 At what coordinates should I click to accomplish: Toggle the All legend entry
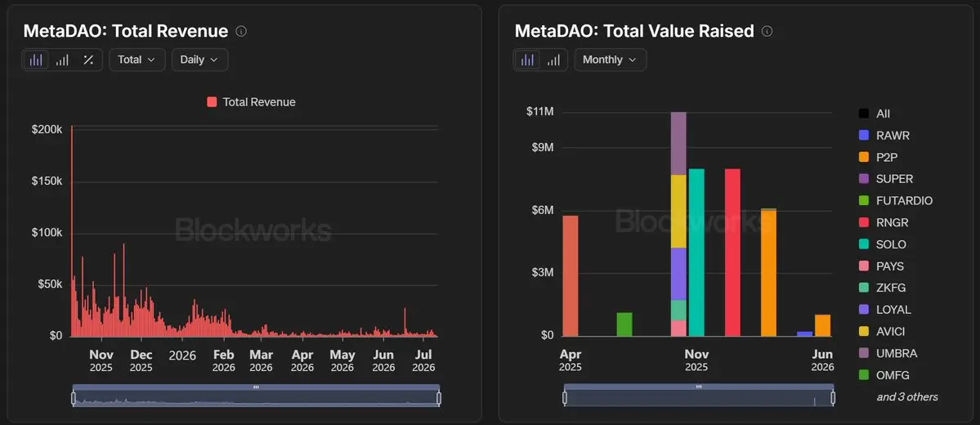(875, 114)
